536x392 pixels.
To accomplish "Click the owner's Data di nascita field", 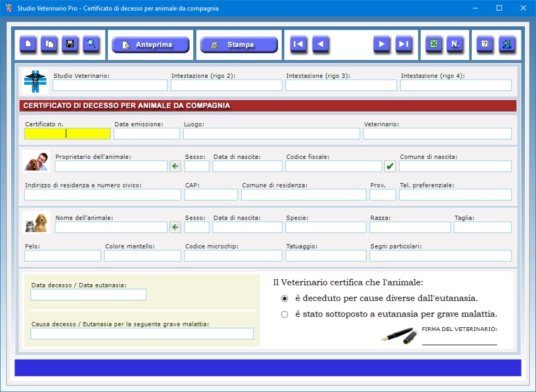I will tap(247, 166).
